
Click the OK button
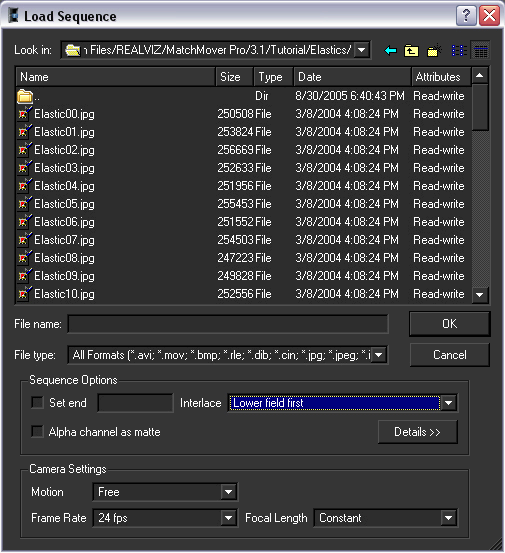click(450, 324)
